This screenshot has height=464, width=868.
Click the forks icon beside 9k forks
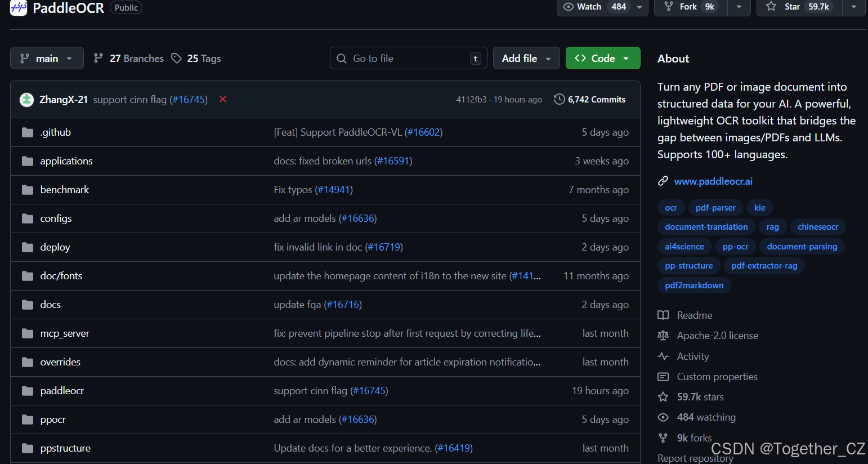point(663,438)
